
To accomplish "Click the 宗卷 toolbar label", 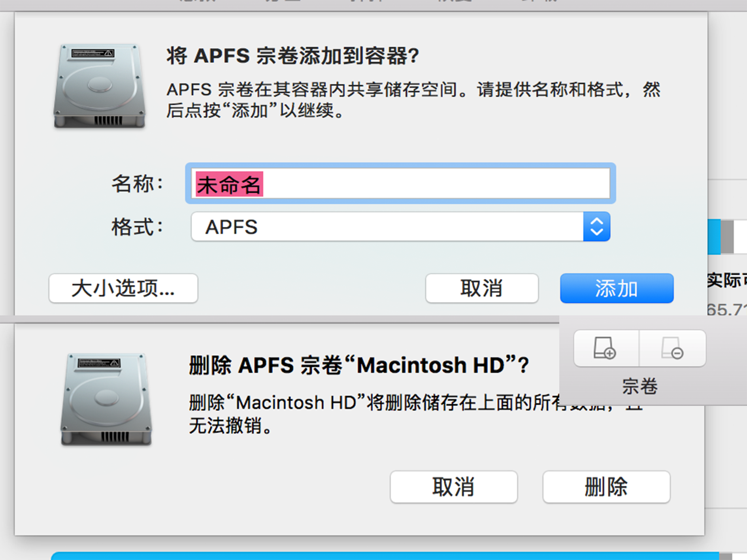I will [x=640, y=386].
